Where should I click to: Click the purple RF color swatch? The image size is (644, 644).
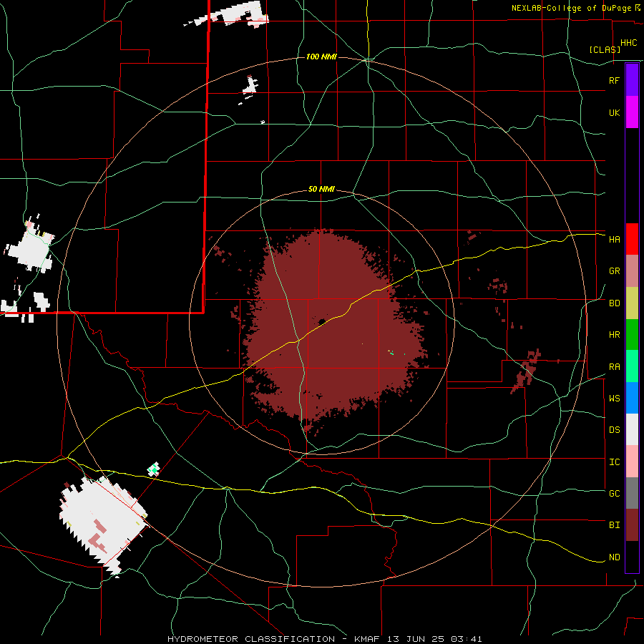[632, 80]
